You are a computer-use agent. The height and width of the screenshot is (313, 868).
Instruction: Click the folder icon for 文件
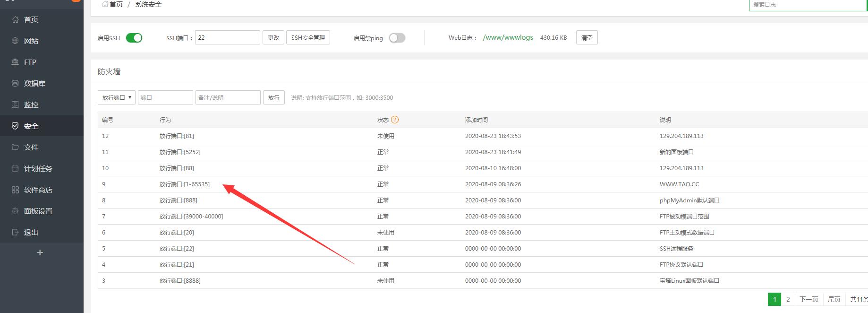pos(15,147)
